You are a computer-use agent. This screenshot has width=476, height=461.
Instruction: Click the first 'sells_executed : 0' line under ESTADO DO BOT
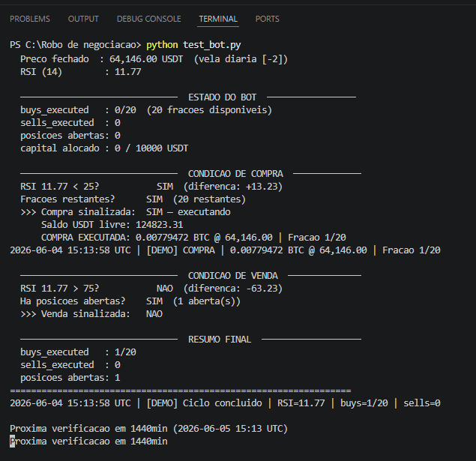coord(70,123)
